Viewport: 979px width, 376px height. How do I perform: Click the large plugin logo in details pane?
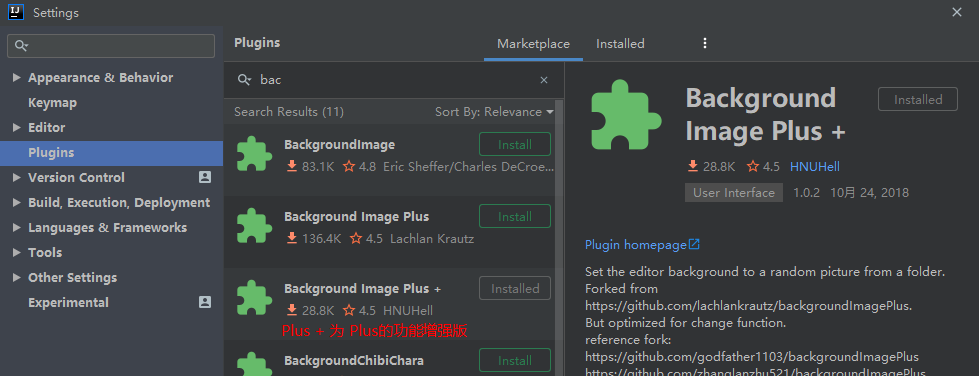(626, 114)
